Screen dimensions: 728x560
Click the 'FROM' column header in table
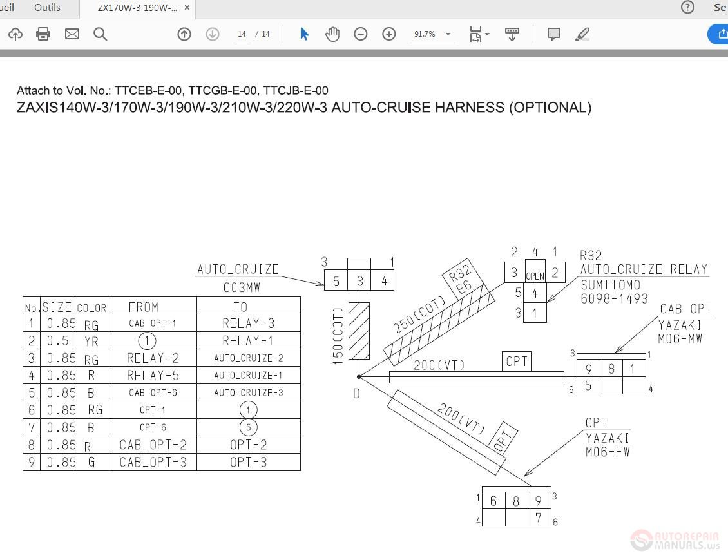144,307
